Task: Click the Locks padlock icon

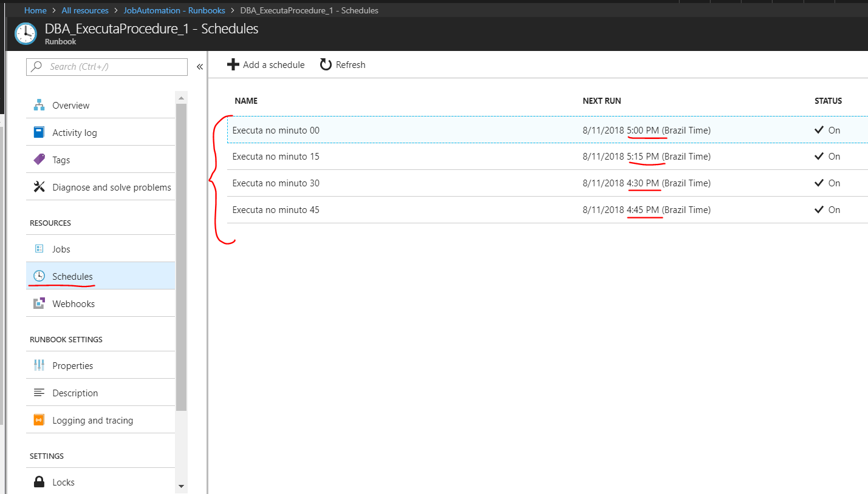Action: point(39,482)
